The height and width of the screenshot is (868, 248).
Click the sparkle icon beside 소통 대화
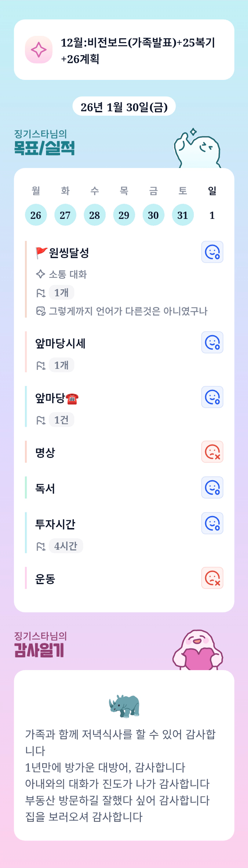tap(40, 274)
